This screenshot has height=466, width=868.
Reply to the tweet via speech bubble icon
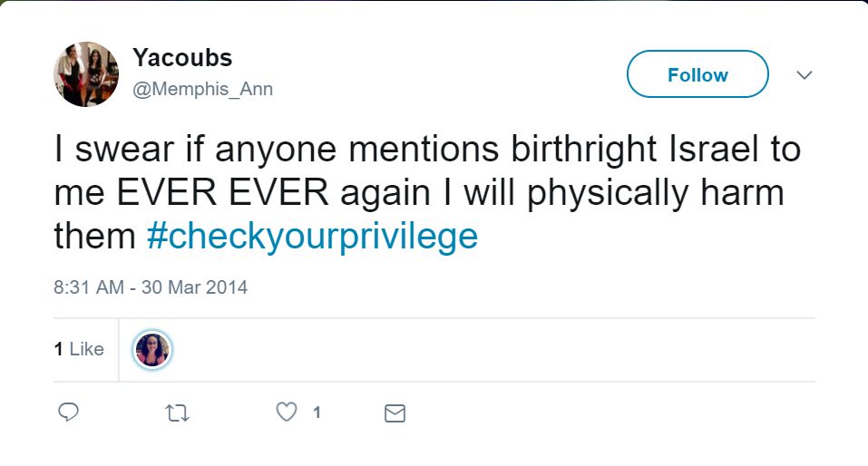(x=68, y=413)
